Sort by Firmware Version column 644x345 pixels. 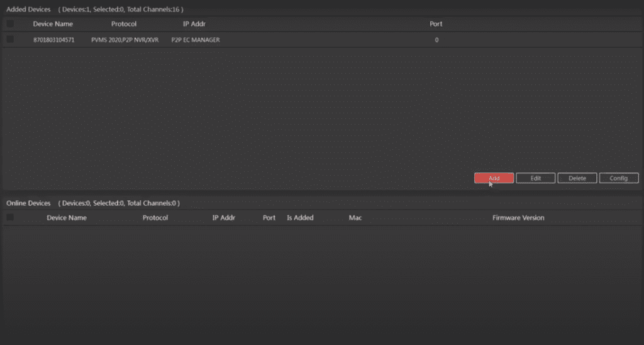[x=518, y=218]
